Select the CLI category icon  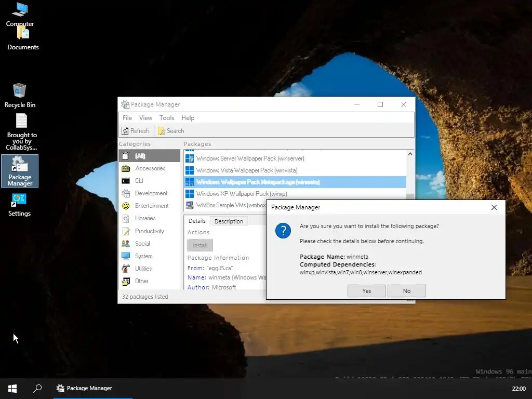click(x=126, y=181)
